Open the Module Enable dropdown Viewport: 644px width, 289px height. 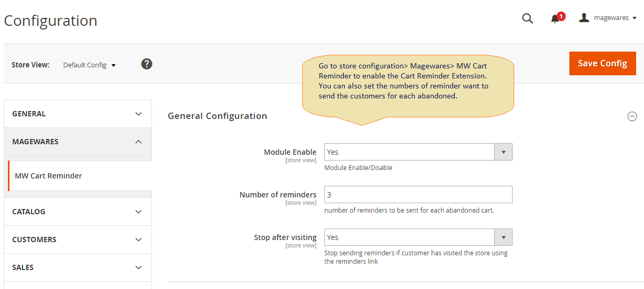pyautogui.click(x=418, y=152)
